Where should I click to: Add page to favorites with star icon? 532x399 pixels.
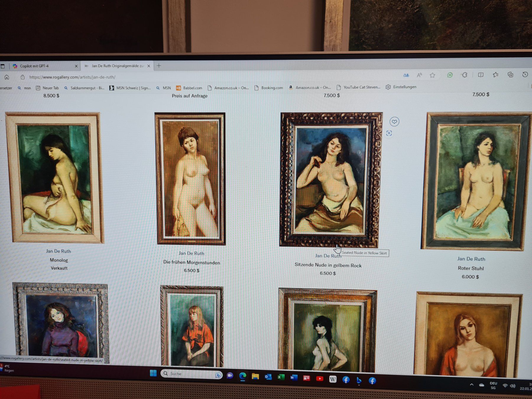(x=432, y=75)
